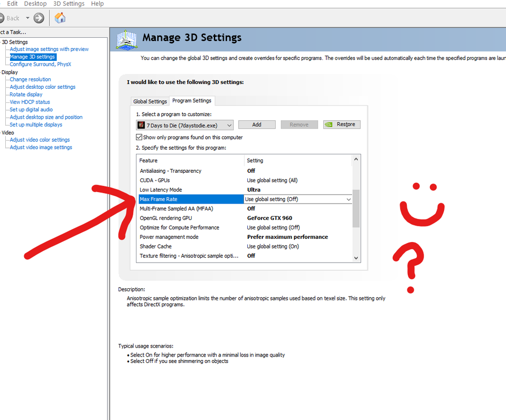
Task: Open Set up multiple displays link
Action: point(36,124)
